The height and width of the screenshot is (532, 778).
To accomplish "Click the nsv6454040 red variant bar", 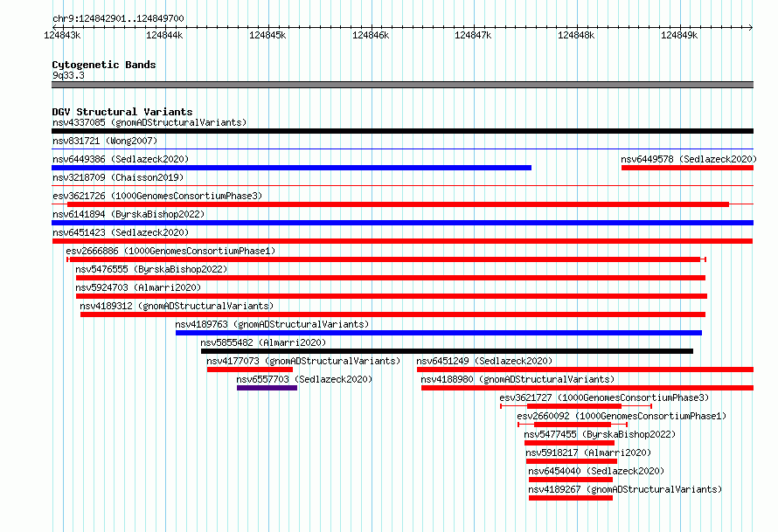I will (571, 480).
